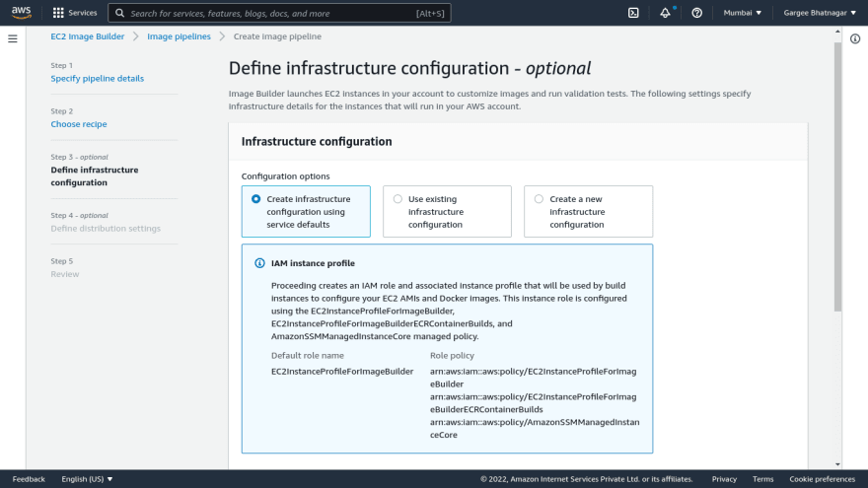Screen dimensions: 868x488
Task: Click the search magnifier icon
Action: (119, 13)
